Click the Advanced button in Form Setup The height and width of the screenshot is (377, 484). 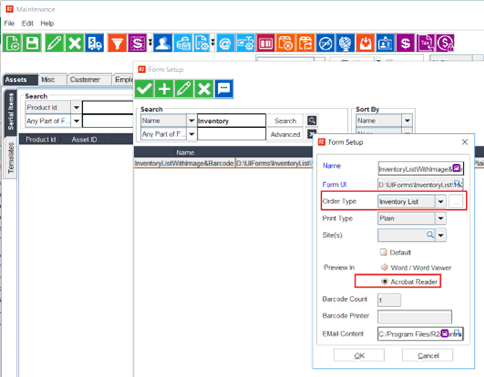pos(285,134)
